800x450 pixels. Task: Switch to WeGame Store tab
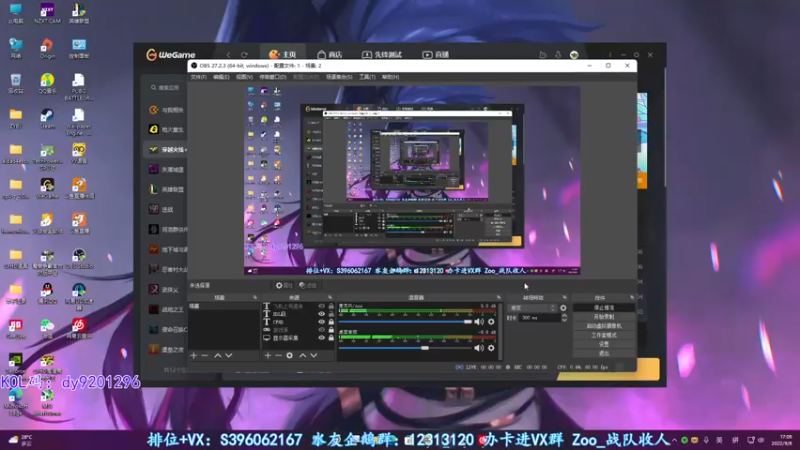tap(330, 55)
